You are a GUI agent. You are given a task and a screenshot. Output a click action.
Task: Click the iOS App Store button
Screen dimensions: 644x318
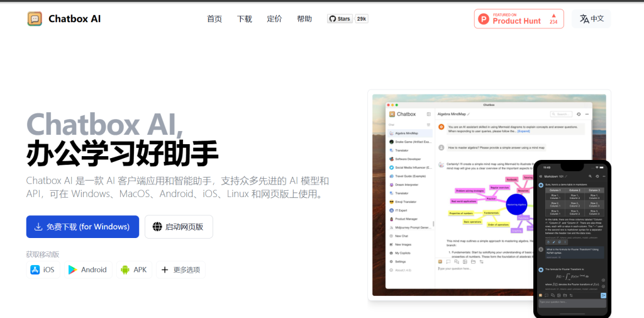tap(43, 270)
